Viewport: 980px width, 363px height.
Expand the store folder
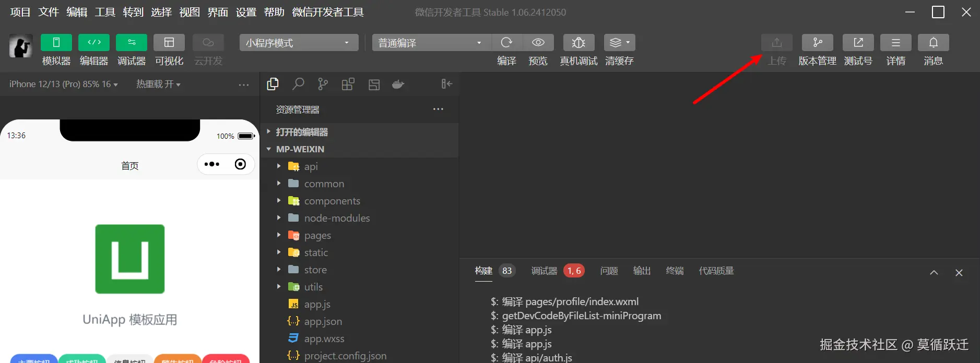point(359,270)
